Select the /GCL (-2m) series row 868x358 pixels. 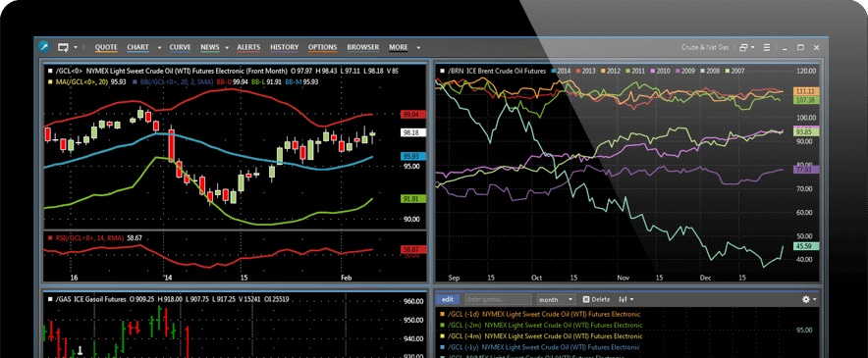[540, 326]
